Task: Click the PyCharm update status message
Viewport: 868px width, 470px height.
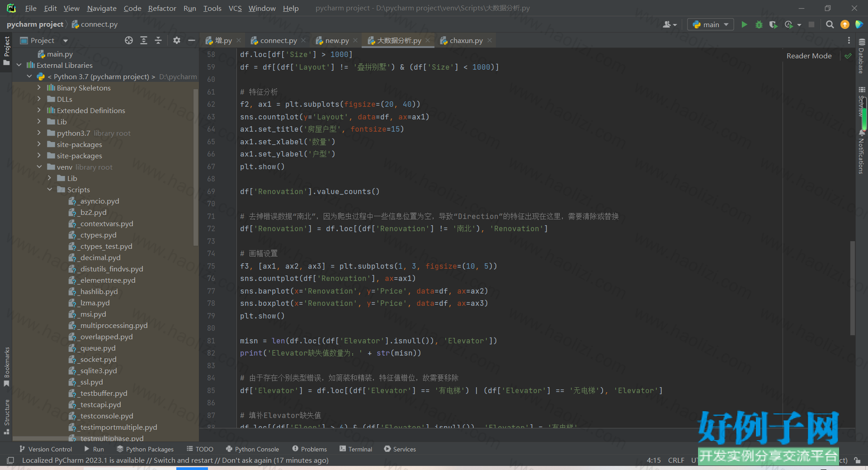Action: [175, 460]
